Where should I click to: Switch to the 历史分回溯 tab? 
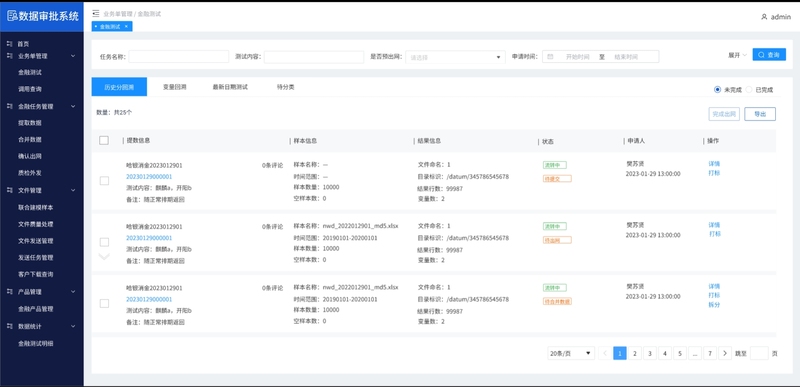(119, 87)
